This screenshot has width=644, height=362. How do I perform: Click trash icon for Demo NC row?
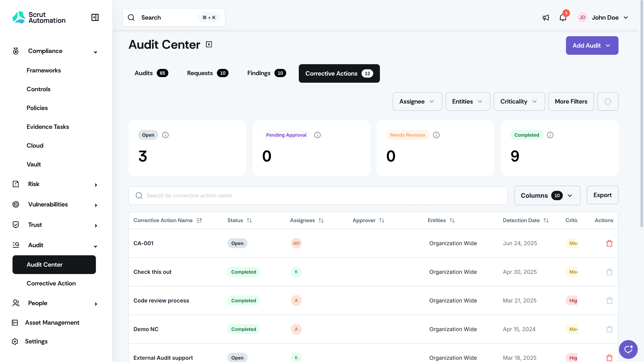609,329
